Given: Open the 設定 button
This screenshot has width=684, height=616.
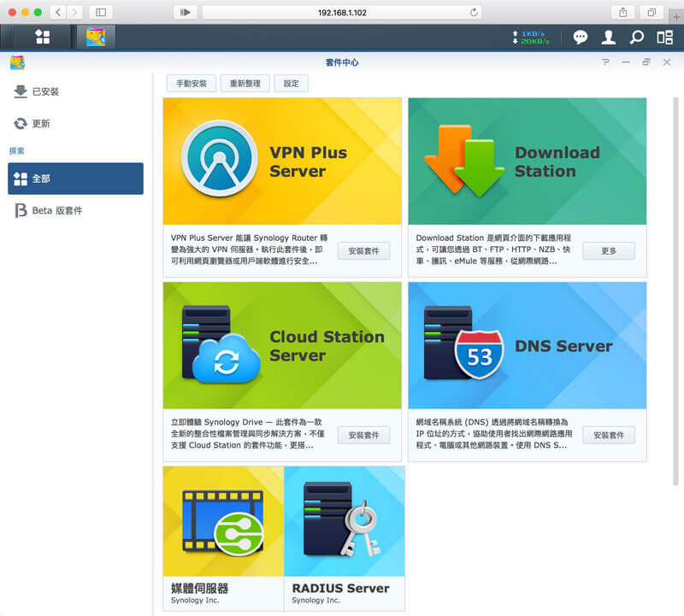Looking at the screenshot, I should pyautogui.click(x=292, y=84).
